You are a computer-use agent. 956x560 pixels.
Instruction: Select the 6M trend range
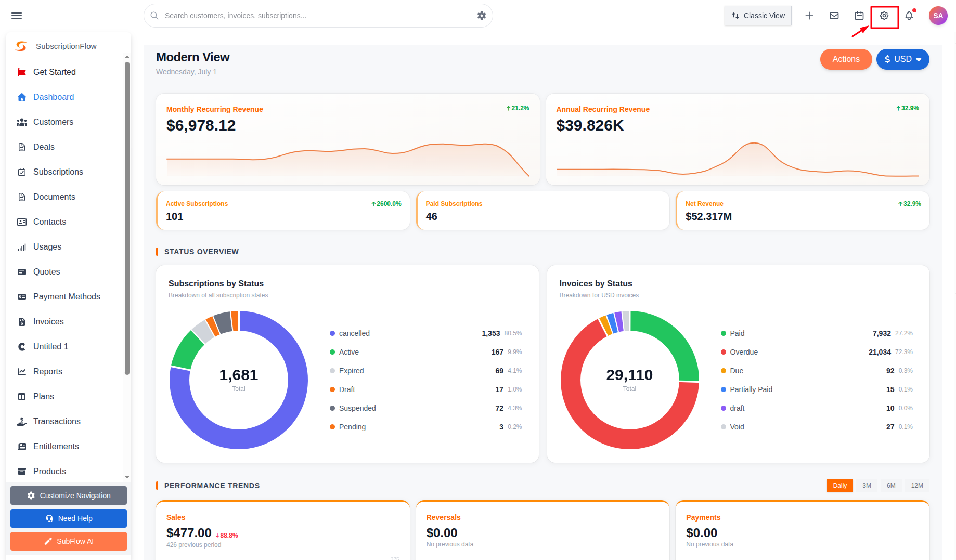pyautogui.click(x=891, y=486)
